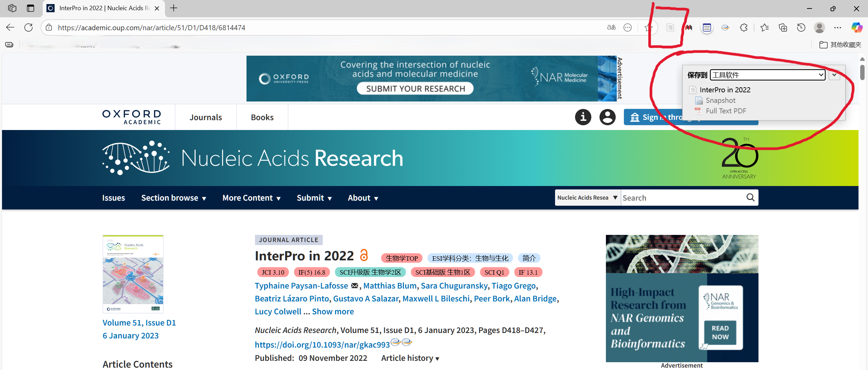Email corresponding author envelope icon
Viewport: 868px width, 370px height.
tap(355, 286)
